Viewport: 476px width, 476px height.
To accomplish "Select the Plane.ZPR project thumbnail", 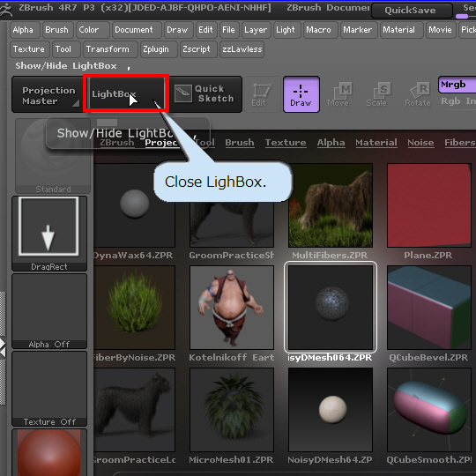I will pyautogui.click(x=429, y=205).
